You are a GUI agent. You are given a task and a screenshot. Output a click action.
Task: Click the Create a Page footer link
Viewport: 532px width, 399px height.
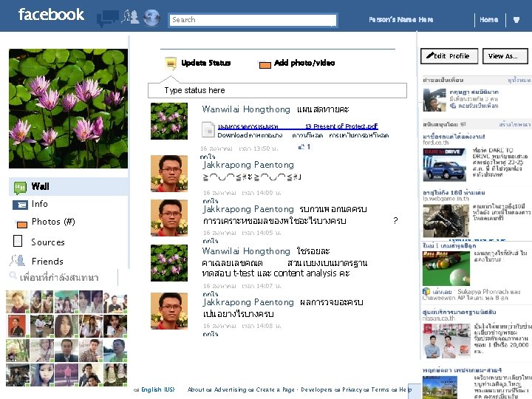[x=275, y=389]
